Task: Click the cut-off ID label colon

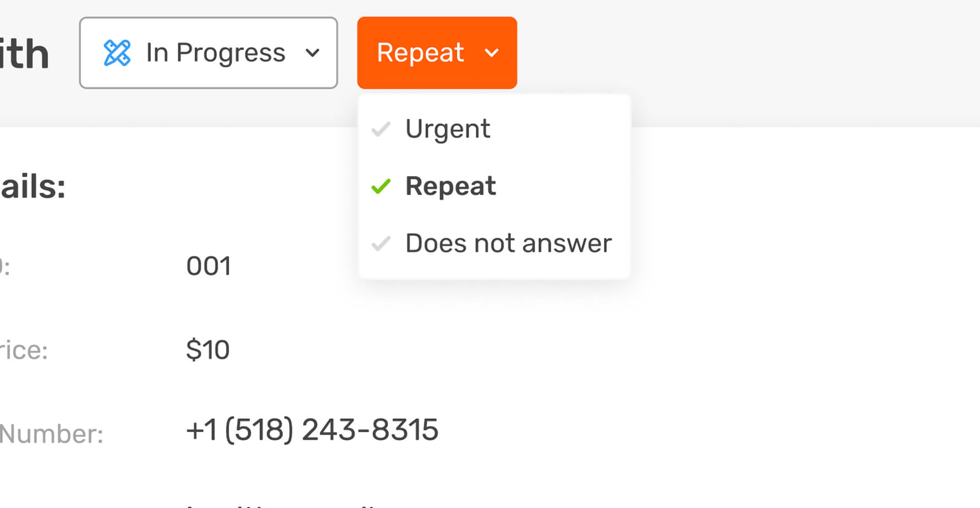Action: 5,267
